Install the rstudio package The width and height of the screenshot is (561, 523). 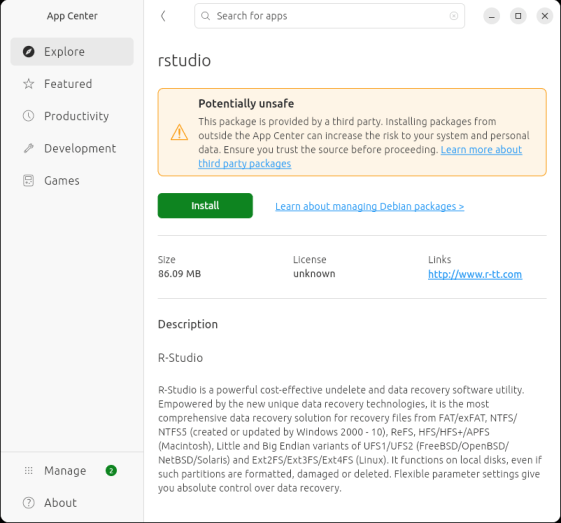[205, 206]
